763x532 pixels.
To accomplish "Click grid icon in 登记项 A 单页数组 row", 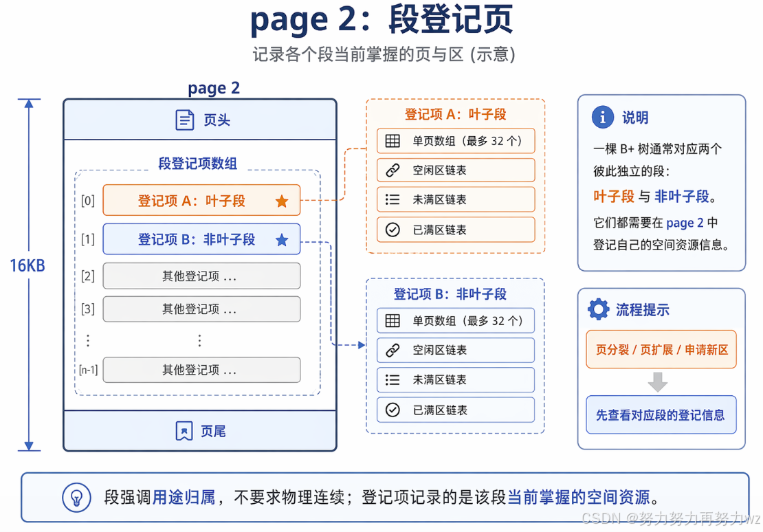I will click(x=392, y=141).
